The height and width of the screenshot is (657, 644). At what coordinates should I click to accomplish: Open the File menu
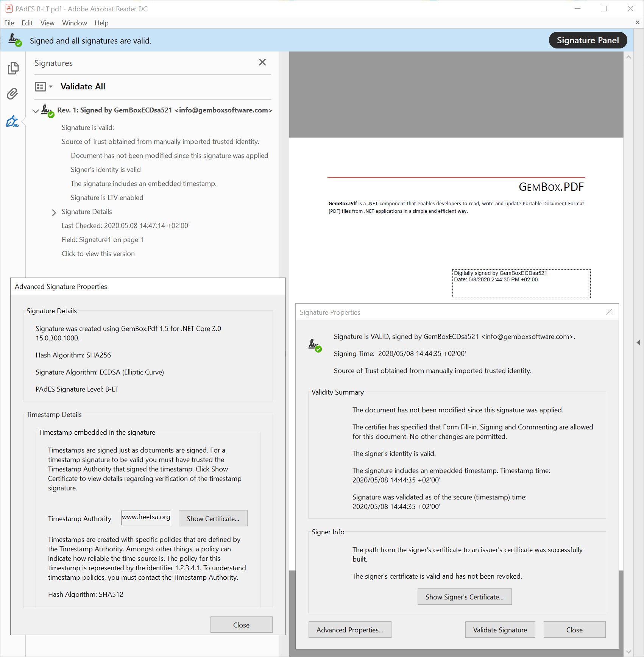coord(9,23)
